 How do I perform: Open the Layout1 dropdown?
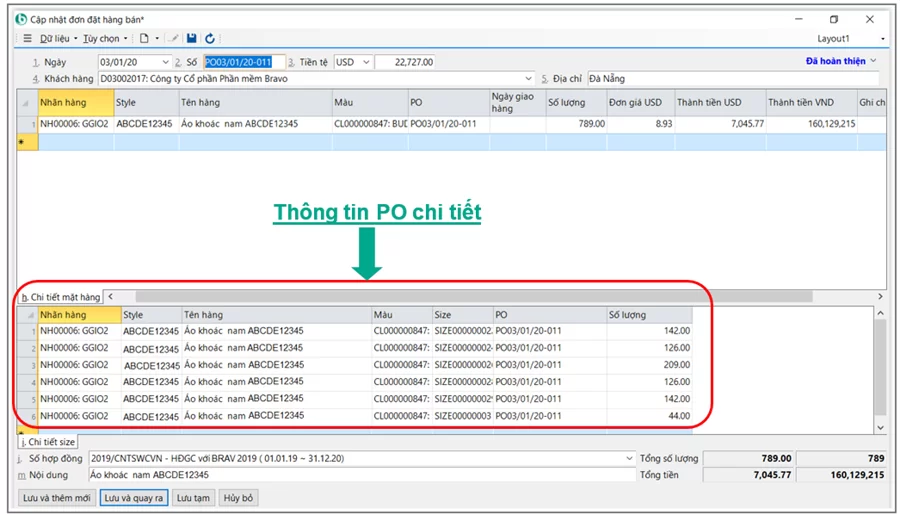pyautogui.click(x=882, y=39)
